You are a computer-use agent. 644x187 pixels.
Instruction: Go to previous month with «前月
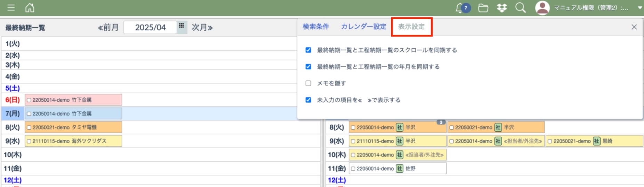coord(108,27)
